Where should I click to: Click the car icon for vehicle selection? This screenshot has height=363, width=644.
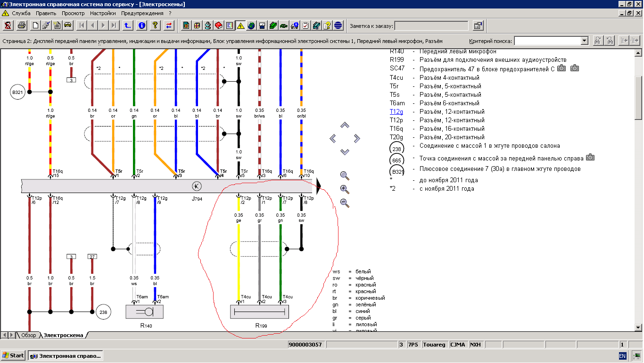[x=67, y=25]
